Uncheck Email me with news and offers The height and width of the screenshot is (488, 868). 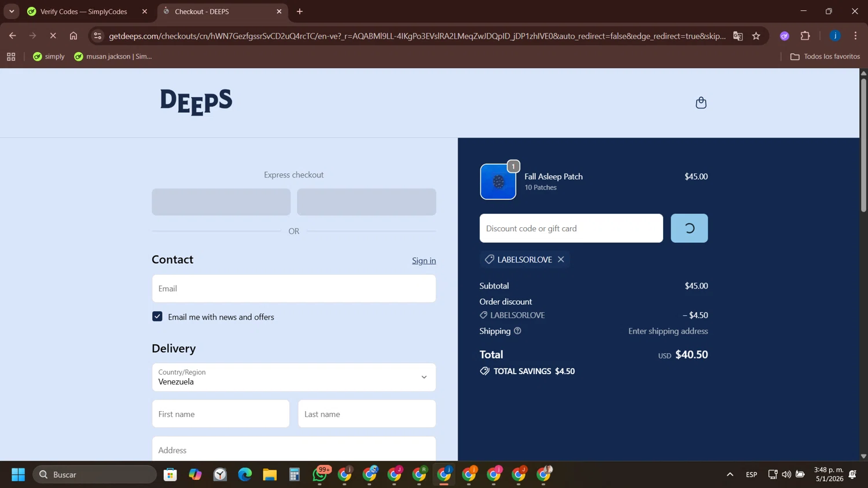coord(157,316)
